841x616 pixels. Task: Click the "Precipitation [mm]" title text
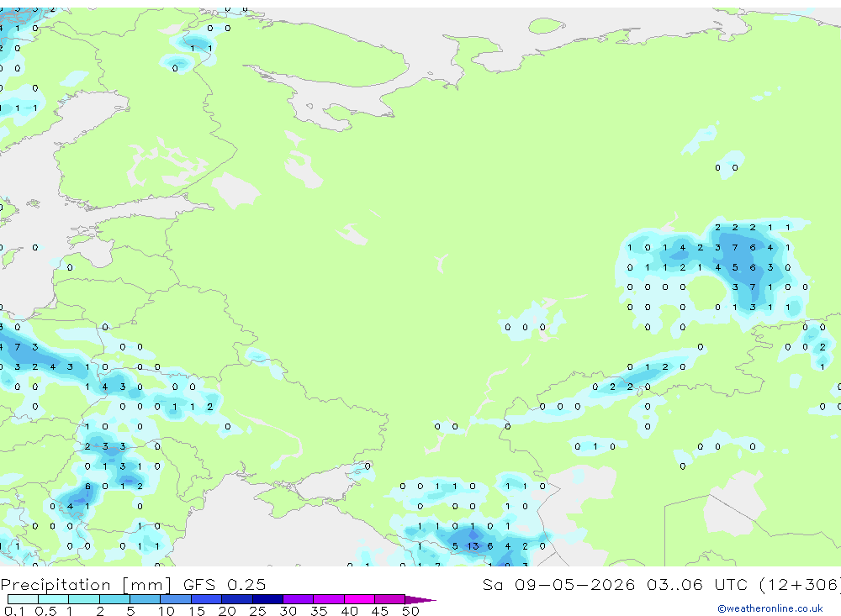86,585
